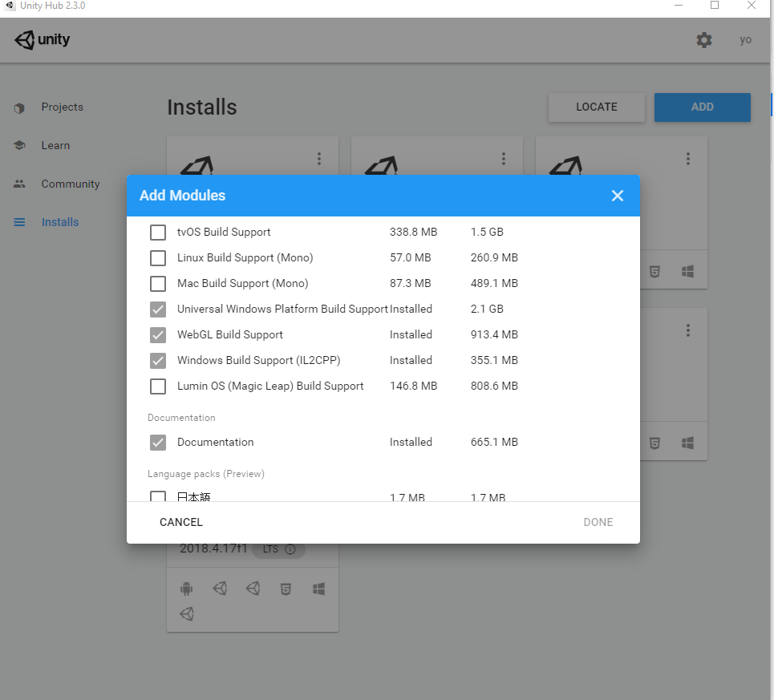Enable Linux Build Support (Mono) checkbox
This screenshot has height=700, width=774.
click(158, 258)
